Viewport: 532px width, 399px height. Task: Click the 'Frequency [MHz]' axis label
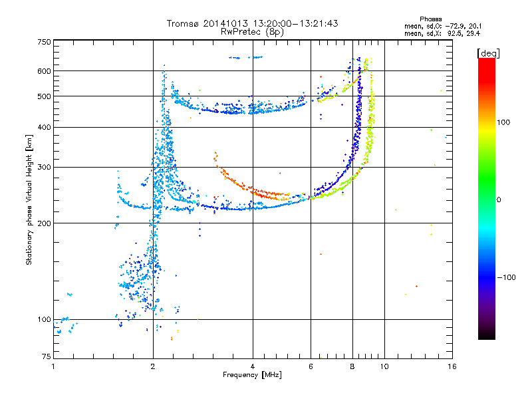pos(252,375)
